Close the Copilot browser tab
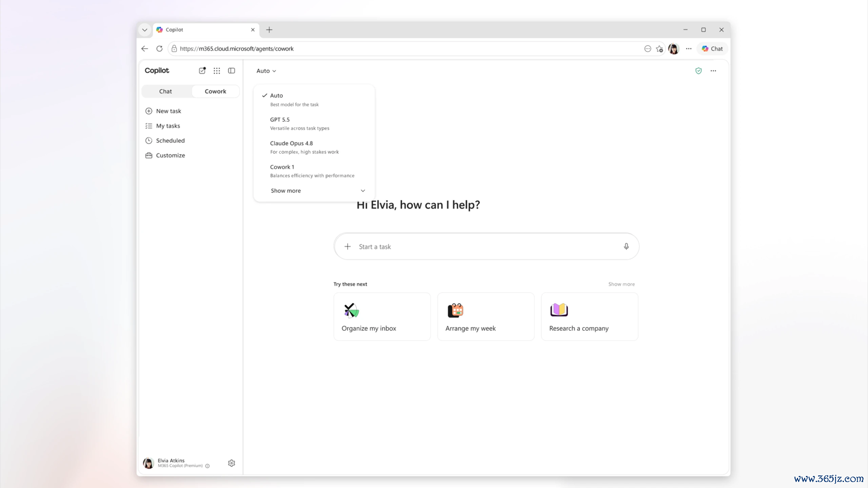 tap(253, 30)
